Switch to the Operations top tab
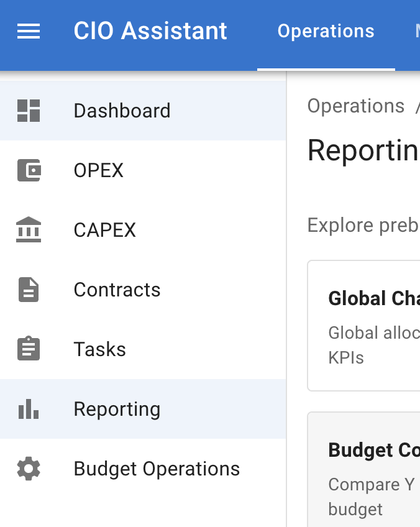This screenshot has width=420, height=527. (x=326, y=31)
